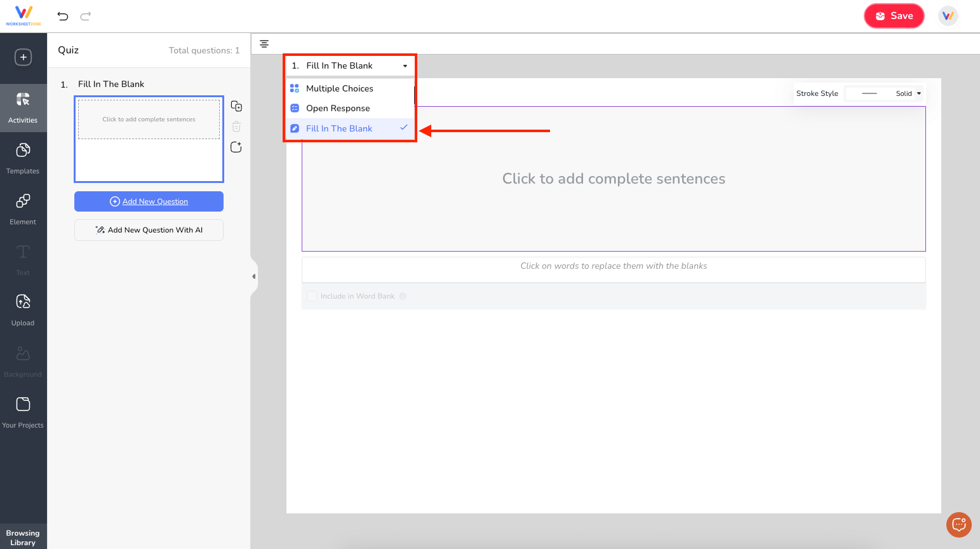The height and width of the screenshot is (549, 980).
Task: Open the Upload panel
Action: coord(23,309)
